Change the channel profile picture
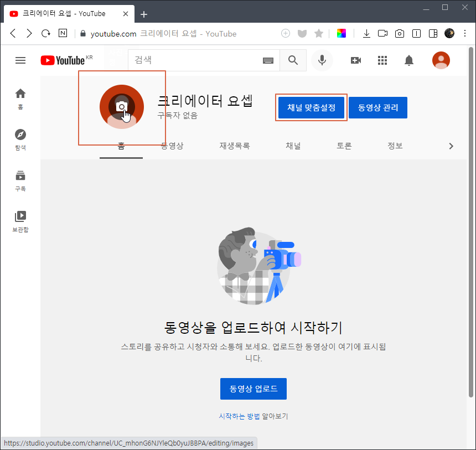476x450 pixels. point(122,107)
